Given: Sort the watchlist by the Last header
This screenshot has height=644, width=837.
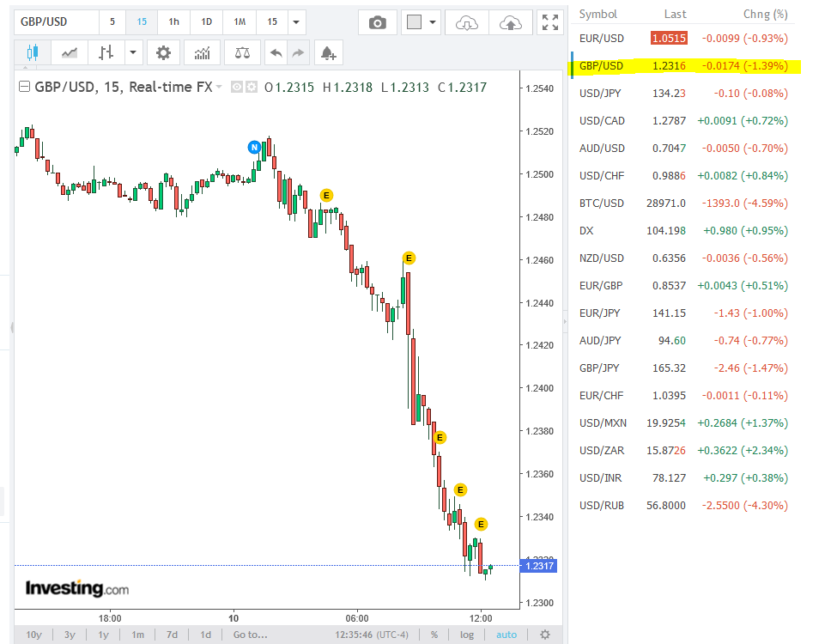Looking at the screenshot, I should pos(675,14).
